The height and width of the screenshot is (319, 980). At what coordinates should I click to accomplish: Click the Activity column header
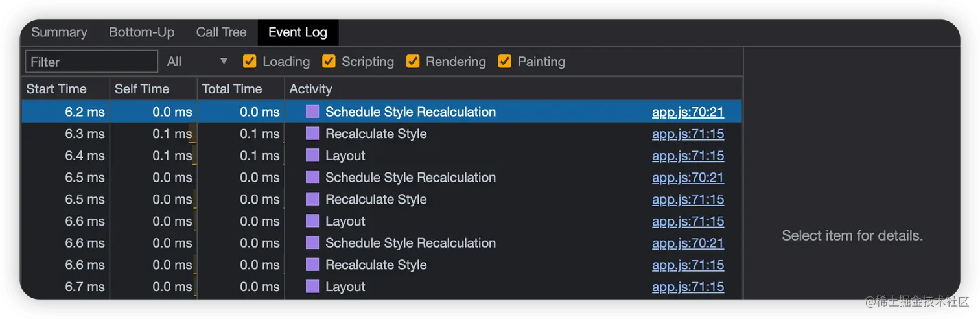310,89
